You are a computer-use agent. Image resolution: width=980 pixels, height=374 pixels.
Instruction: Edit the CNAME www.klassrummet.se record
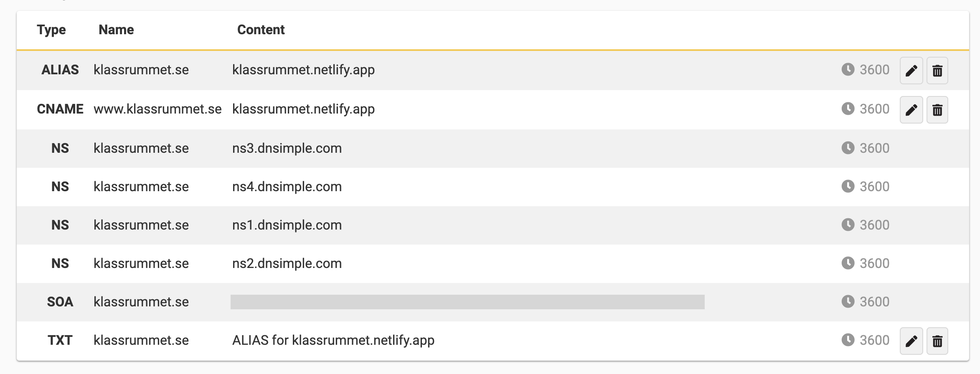point(911,110)
